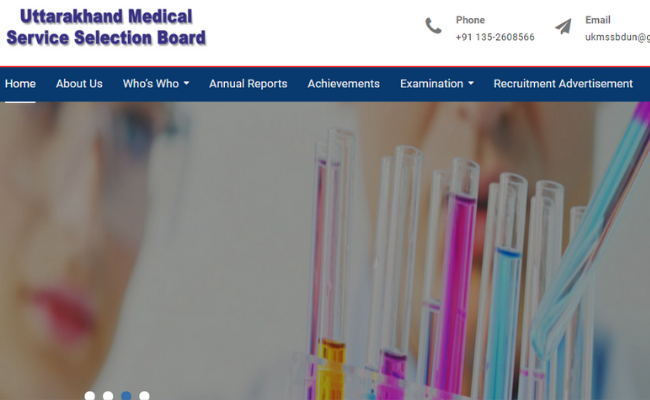
Task: Click the paper plane email icon
Action: pos(563,26)
